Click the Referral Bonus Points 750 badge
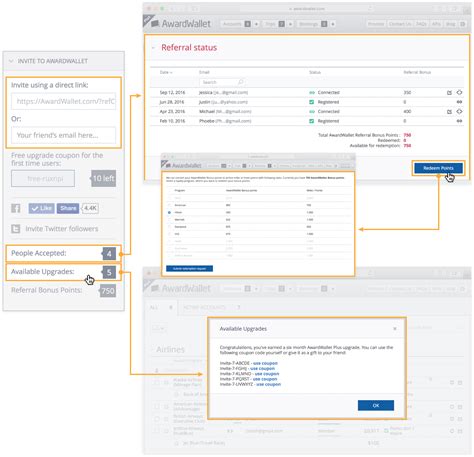474x457 pixels. click(x=108, y=291)
